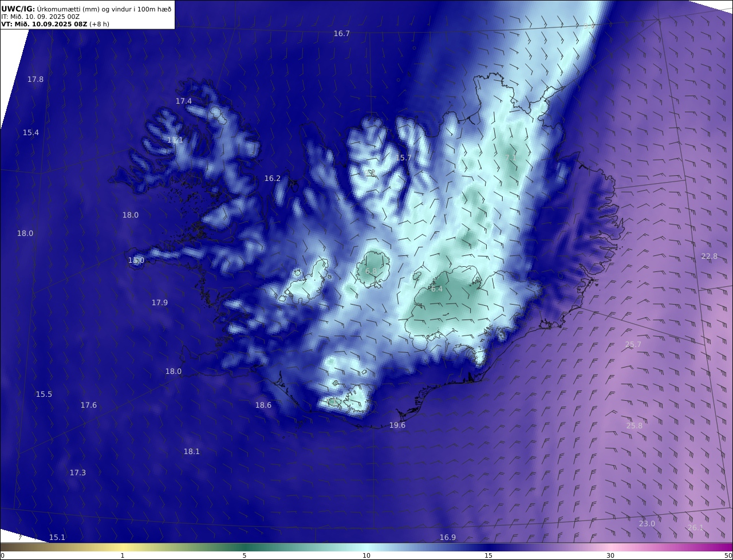Viewport: 733px width, 560px height.
Task: Click the "(+8 h)" forecast offset text
Action: pos(100,24)
